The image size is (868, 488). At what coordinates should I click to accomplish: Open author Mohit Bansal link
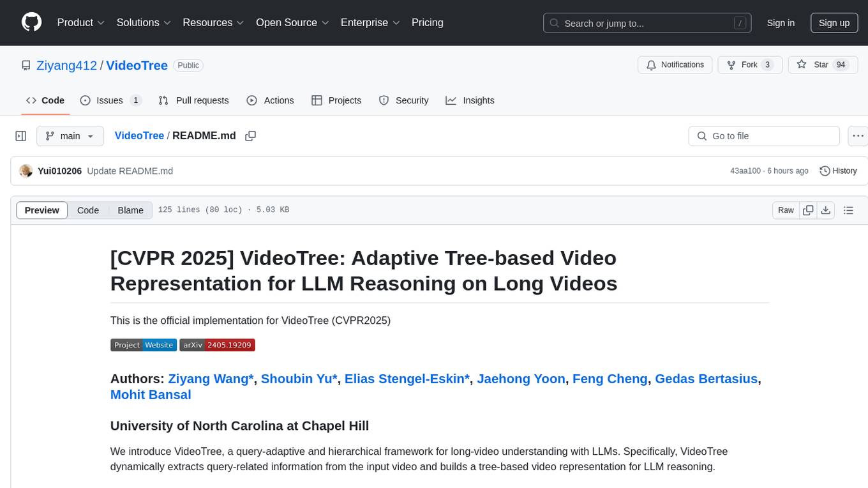point(151,395)
